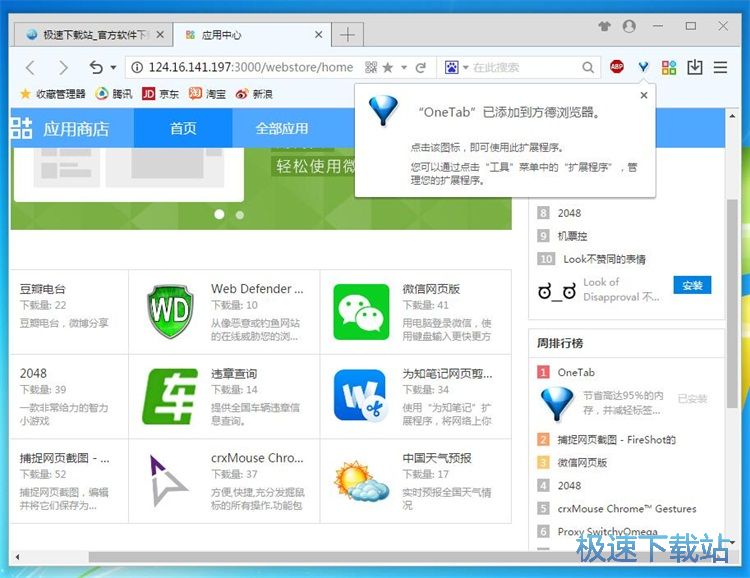Image resolution: width=750 pixels, height=578 pixels.
Task: Open a new tab with plus button
Action: [x=347, y=34]
